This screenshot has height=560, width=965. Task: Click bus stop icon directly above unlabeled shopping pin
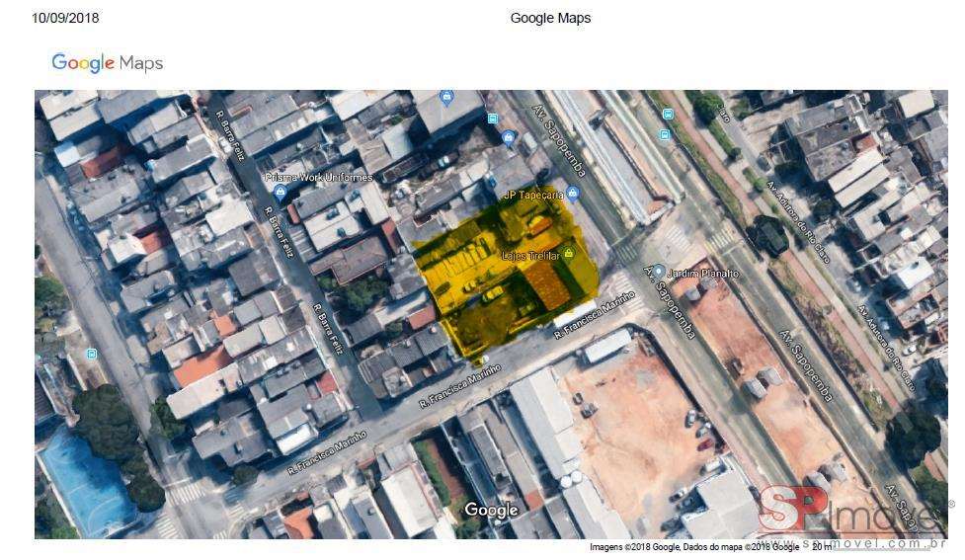[492, 119]
